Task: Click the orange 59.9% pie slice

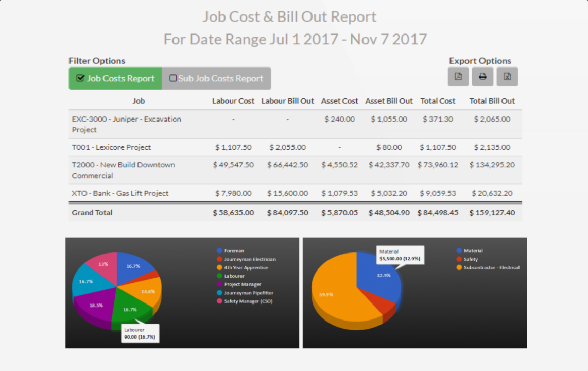Action: [x=335, y=294]
